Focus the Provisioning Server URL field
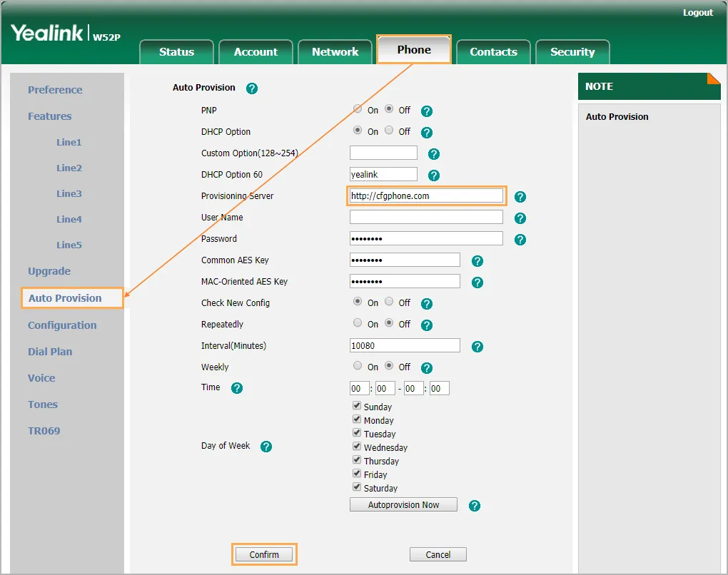This screenshot has width=728, height=575. point(426,196)
